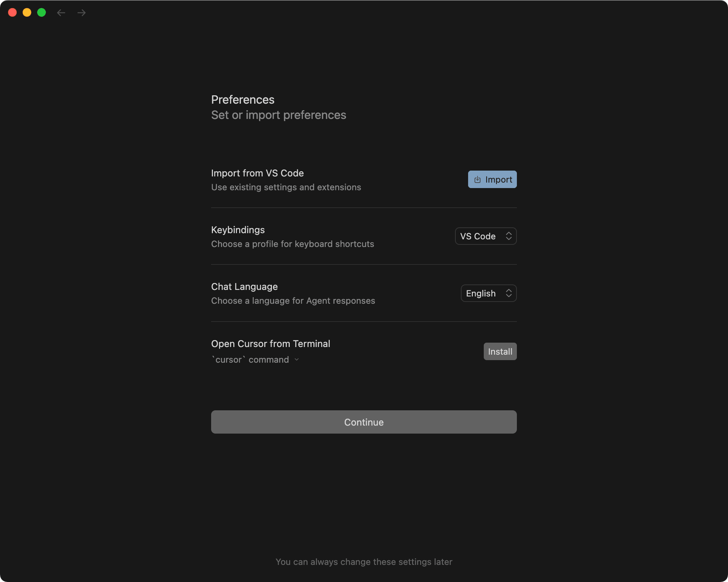Install the cursor terminal command

pyautogui.click(x=500, y=351)
